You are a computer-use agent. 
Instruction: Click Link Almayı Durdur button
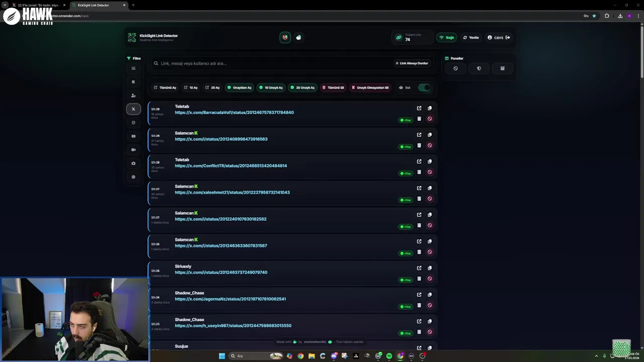click(412, 63)
